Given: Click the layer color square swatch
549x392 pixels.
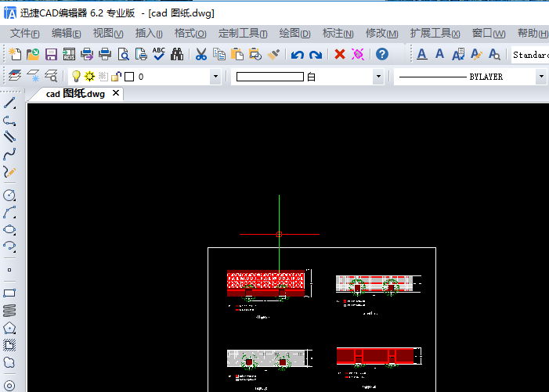Looking at the screenshot, I should pos(128,77).
